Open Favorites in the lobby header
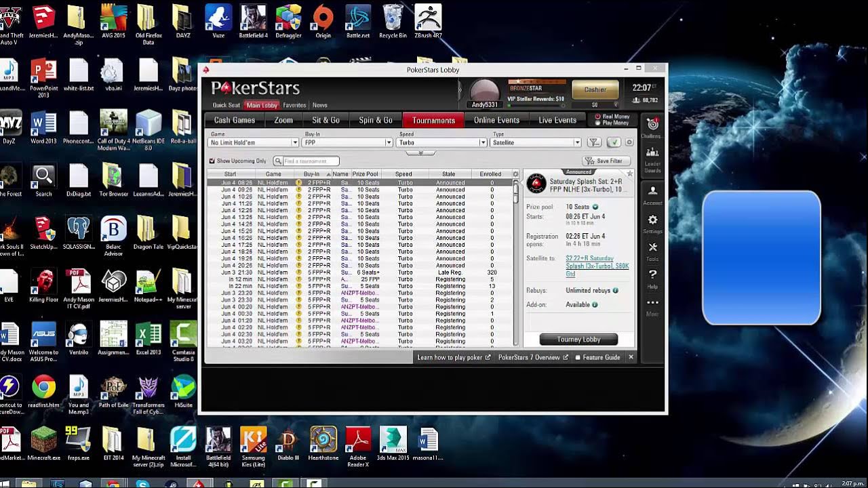Viewport: 868px width, 488px height. coord(294,105)
